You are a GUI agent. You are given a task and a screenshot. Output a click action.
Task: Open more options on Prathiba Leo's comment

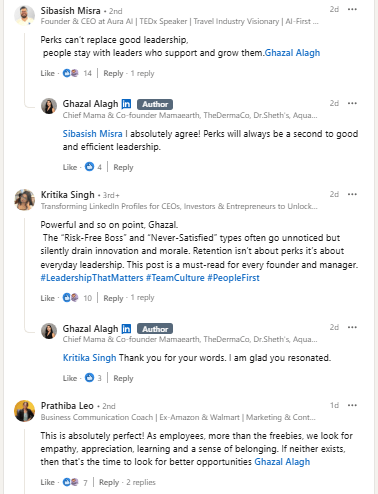tap(352, 405)
